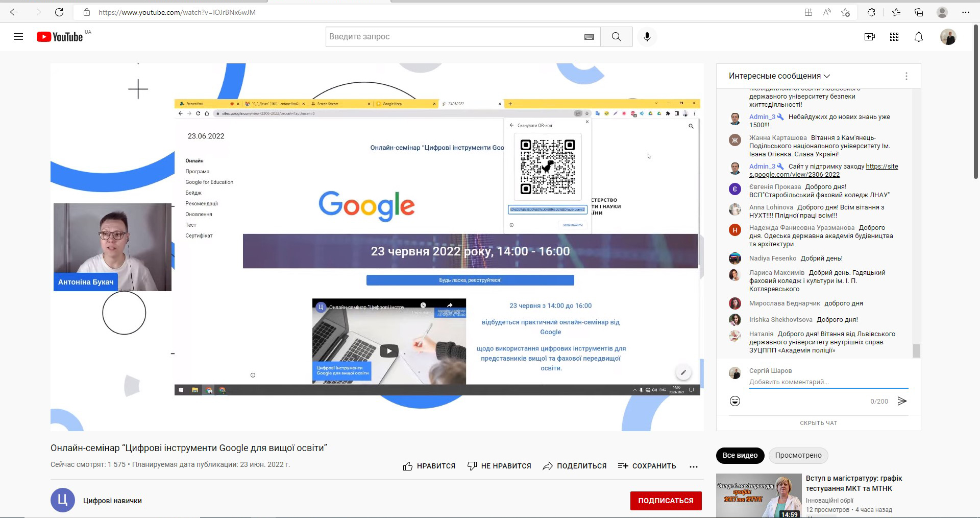Click the live stream video player
This screenshot has height=518, width=980.
coord(377,247)
